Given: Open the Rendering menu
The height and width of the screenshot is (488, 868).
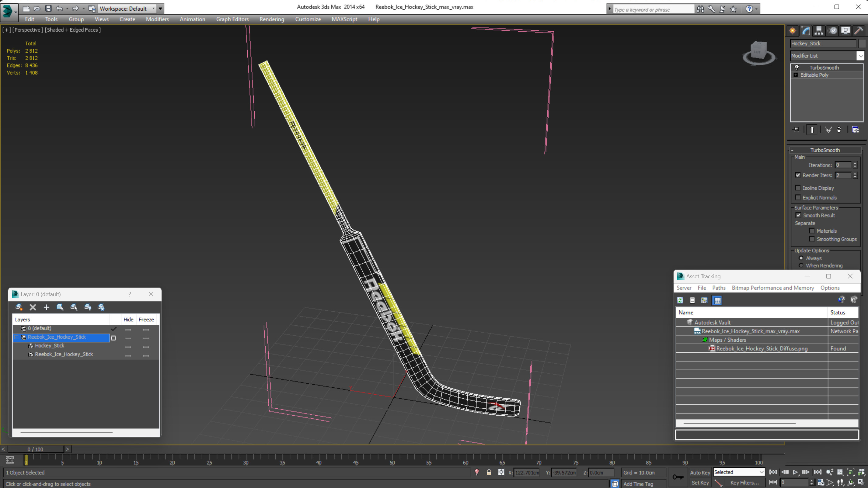Looking at the screenshot, I should coord(272,19).
